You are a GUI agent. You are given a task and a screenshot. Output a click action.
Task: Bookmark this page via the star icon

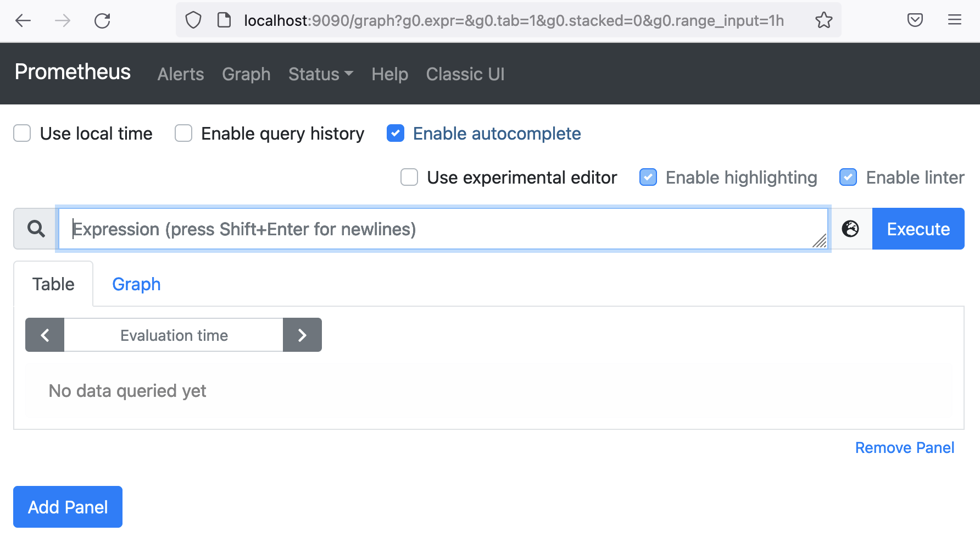coord(823,20)
